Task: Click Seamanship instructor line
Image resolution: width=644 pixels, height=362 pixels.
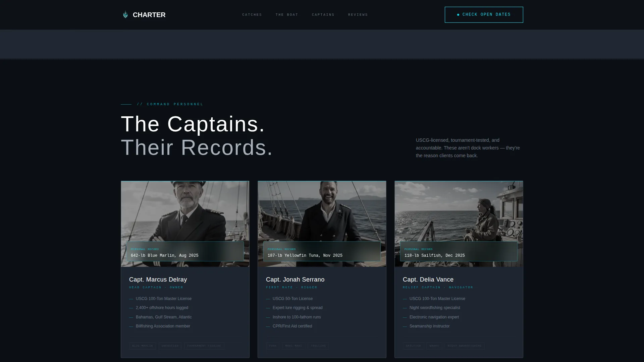Action: pyautogui.click(x=429, y=326)
